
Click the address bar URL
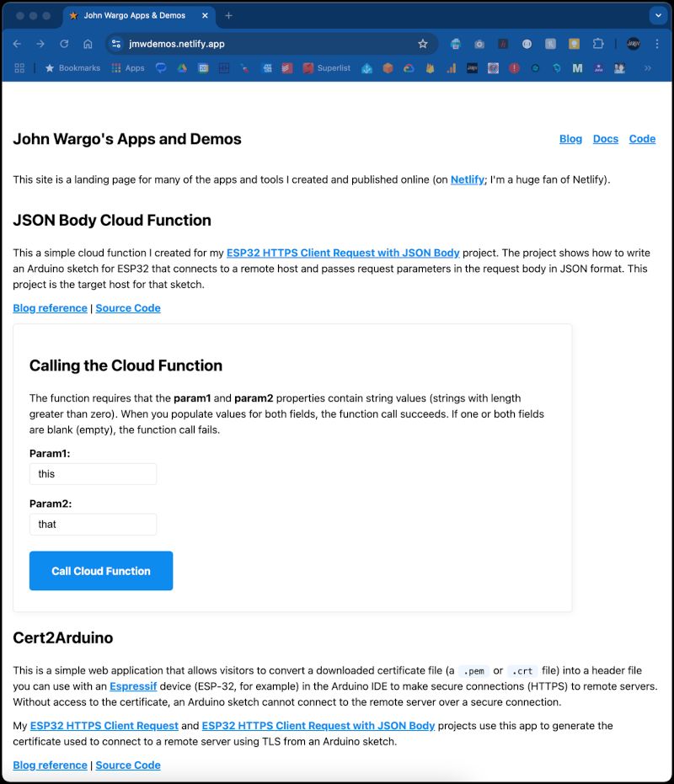pyautogui.click(x=177, y=44)
